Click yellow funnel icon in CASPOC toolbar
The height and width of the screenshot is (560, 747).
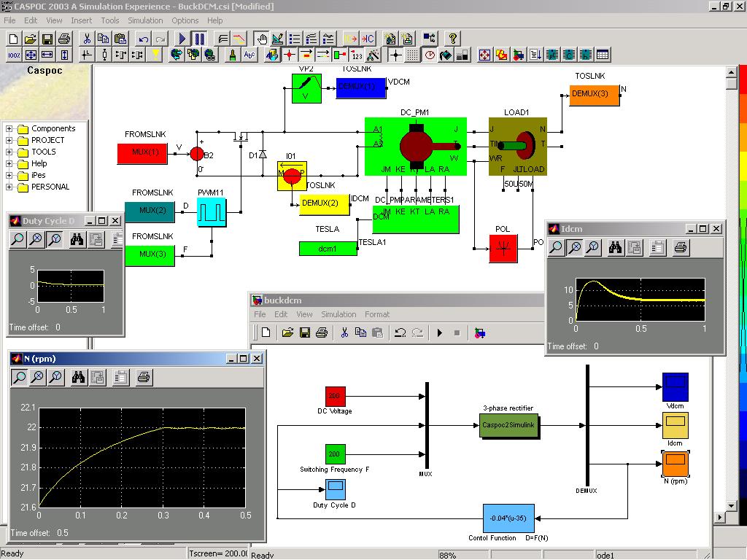(155, 55)
